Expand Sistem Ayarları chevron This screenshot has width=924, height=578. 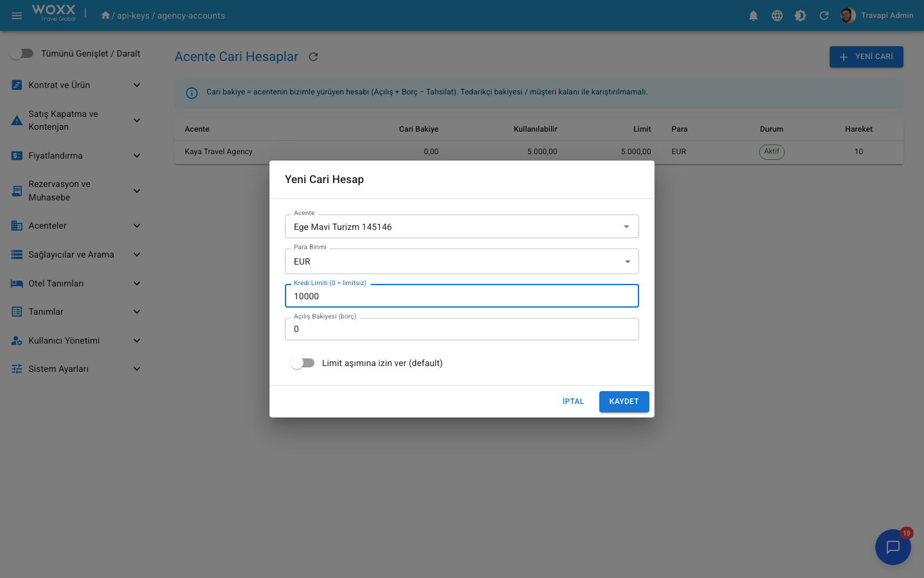point(137,369)
